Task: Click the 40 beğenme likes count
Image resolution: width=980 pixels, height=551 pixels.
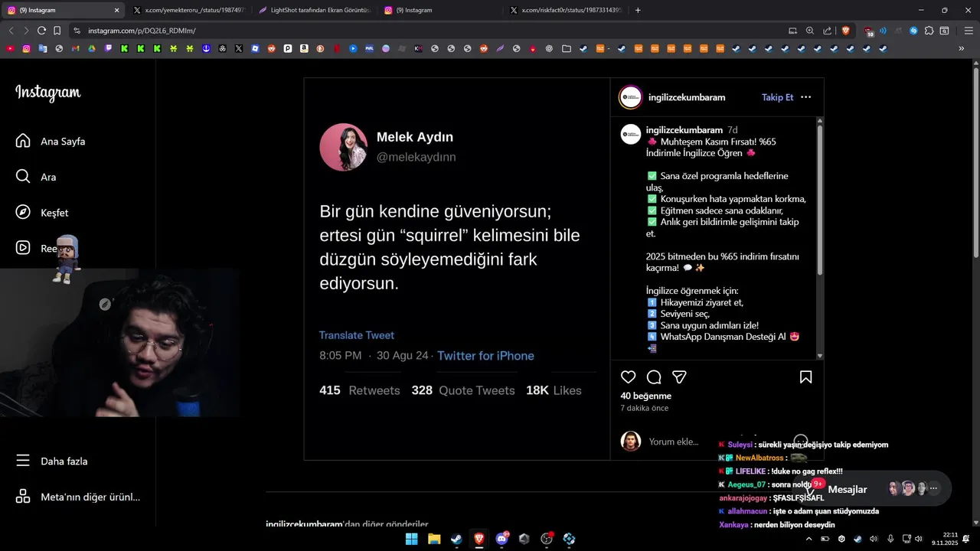Action: point(645,396)
